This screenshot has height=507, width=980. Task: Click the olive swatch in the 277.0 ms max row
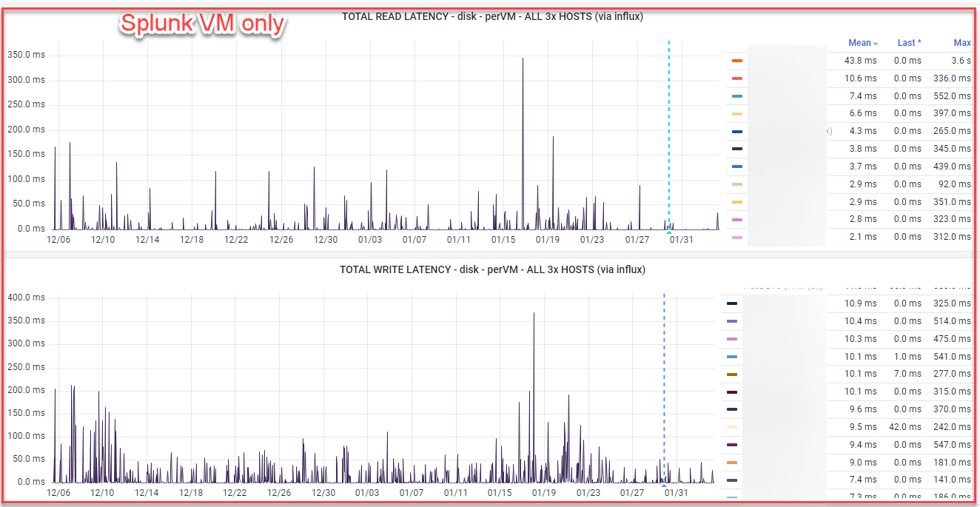[x=732, y=375]
